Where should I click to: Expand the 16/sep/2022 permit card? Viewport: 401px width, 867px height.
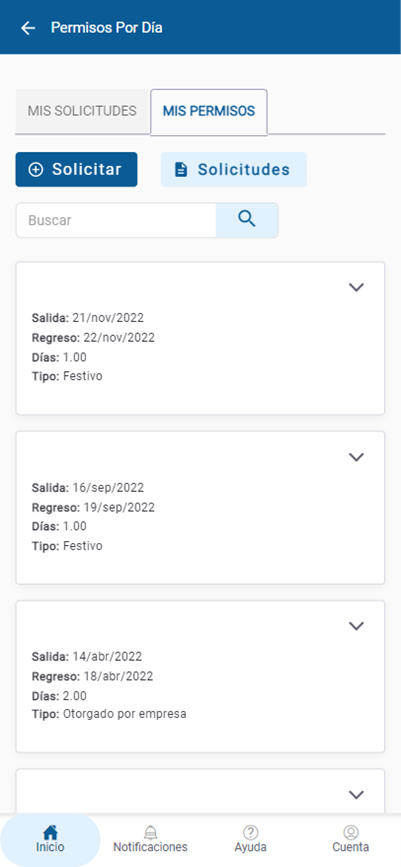(x=357, y=457)
